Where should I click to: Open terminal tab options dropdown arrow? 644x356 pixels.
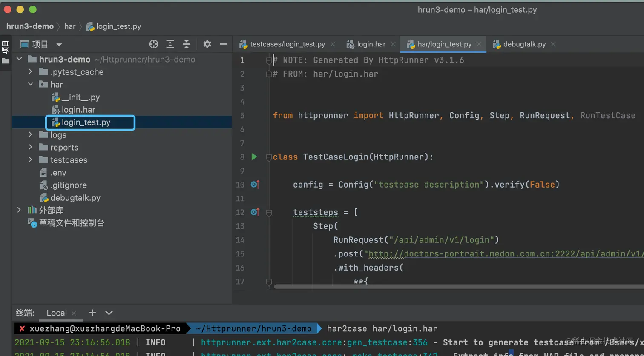(109, 313)
